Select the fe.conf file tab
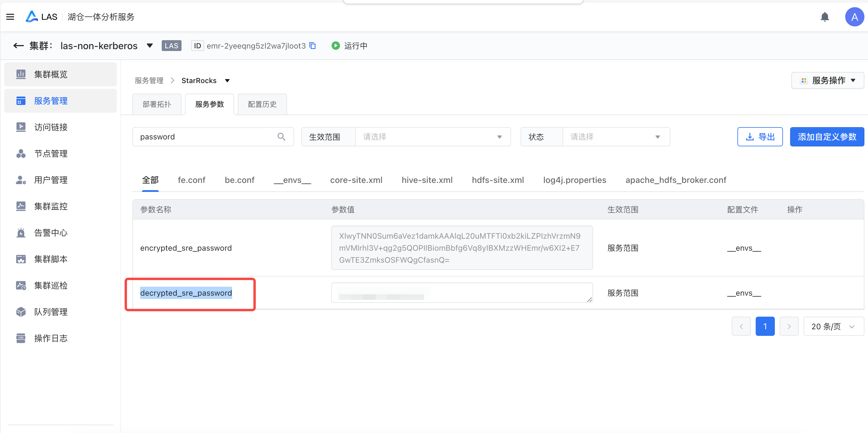The width and height of the screenshot is (868, 433). coord(191,180)
